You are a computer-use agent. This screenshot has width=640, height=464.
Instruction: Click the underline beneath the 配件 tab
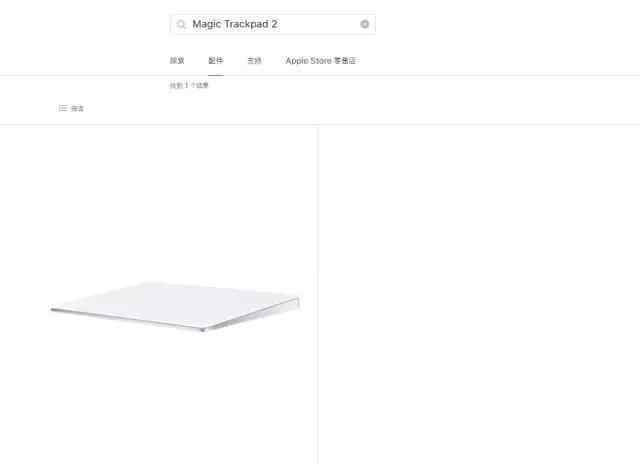pyautogui.click(x=216, y=75)
